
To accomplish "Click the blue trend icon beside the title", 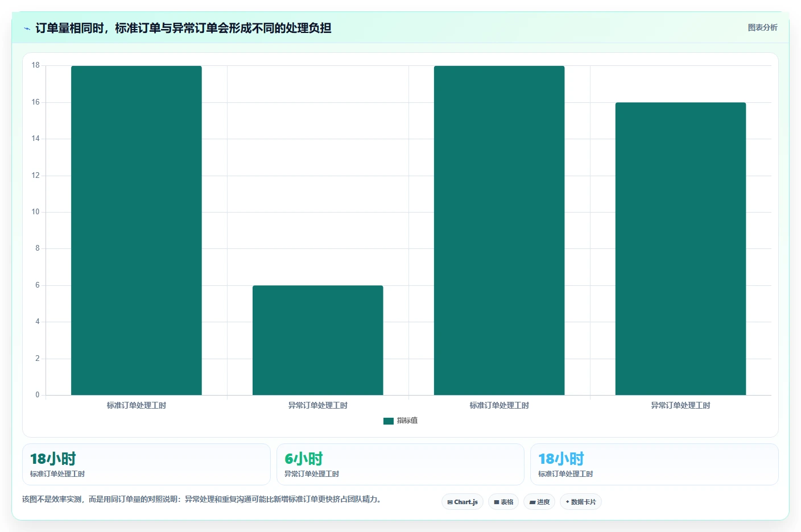I will tap(27, 28).
